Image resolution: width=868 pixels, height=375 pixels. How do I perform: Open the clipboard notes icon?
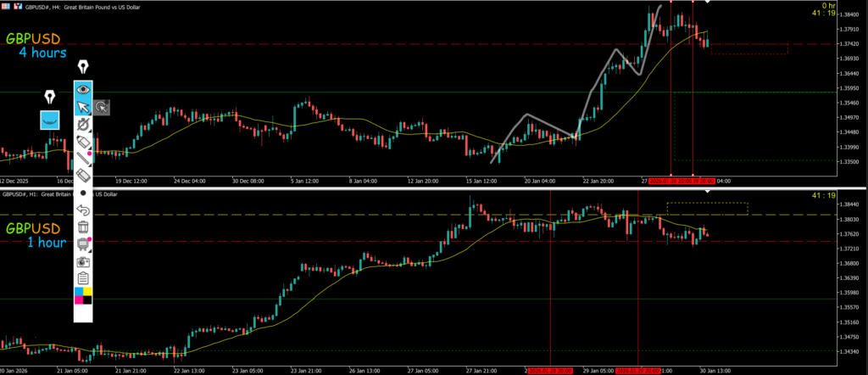click(83, 278)
